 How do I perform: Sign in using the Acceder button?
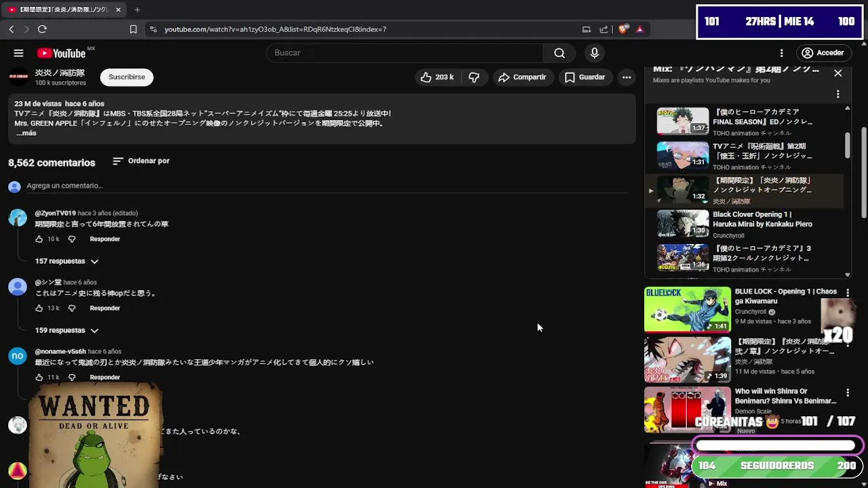click(823, 53)
